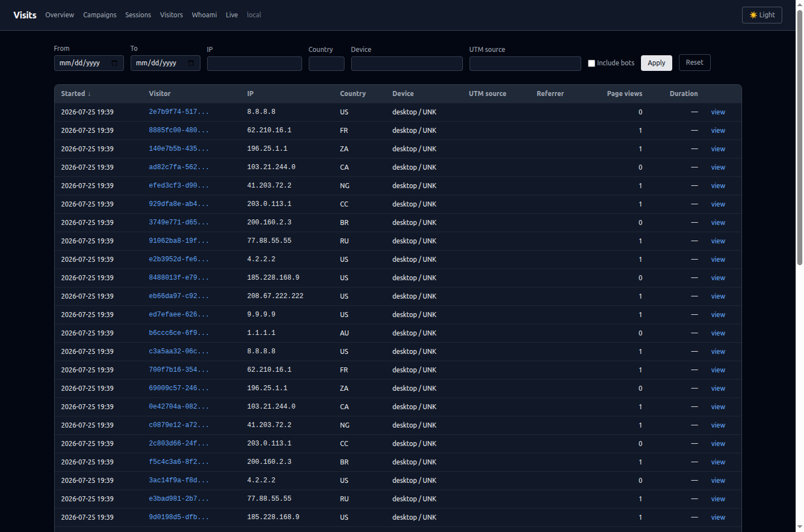This screenshot has width=804, height=532.
Task: Switch to the Sessions tab
Action: (138, 15)
